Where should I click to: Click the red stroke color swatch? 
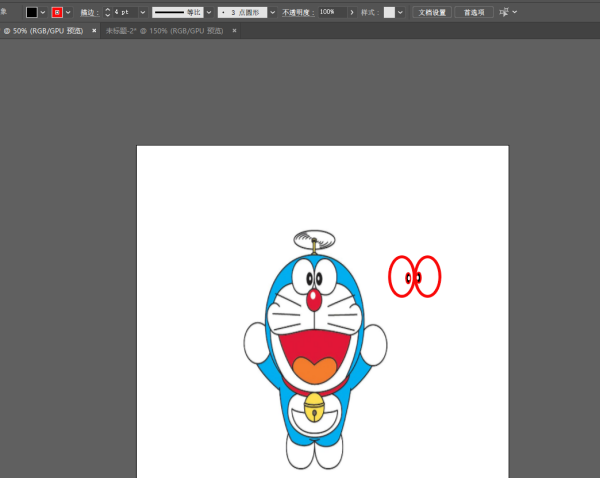point(57,12)
